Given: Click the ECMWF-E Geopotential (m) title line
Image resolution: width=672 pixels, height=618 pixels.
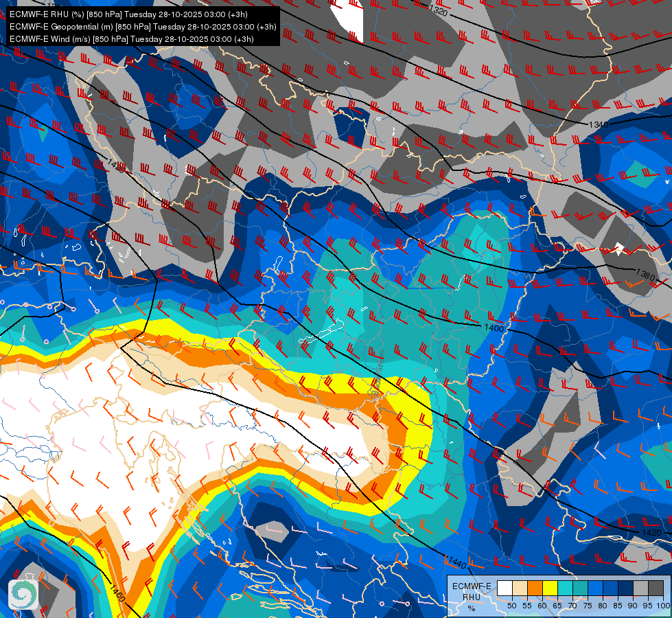Looking at the screenshot, I should [143, 27].
